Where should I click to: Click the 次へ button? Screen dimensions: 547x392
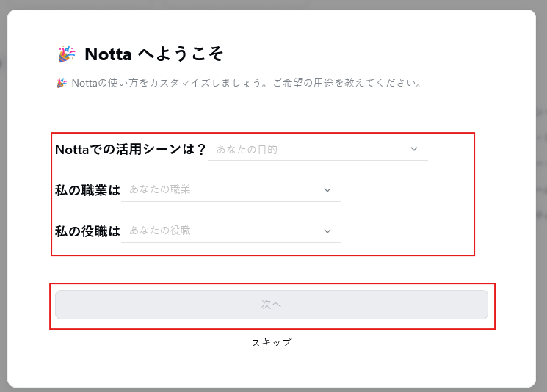272,305
